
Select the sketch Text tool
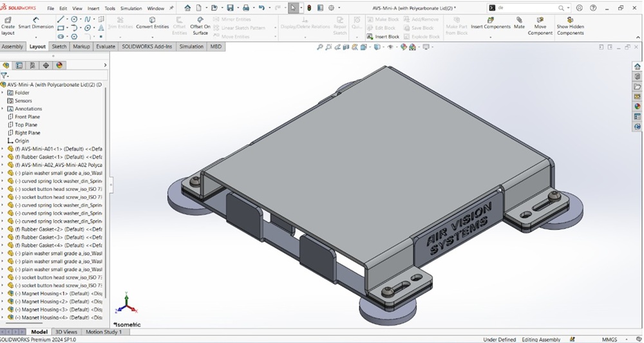pos(101,28)
